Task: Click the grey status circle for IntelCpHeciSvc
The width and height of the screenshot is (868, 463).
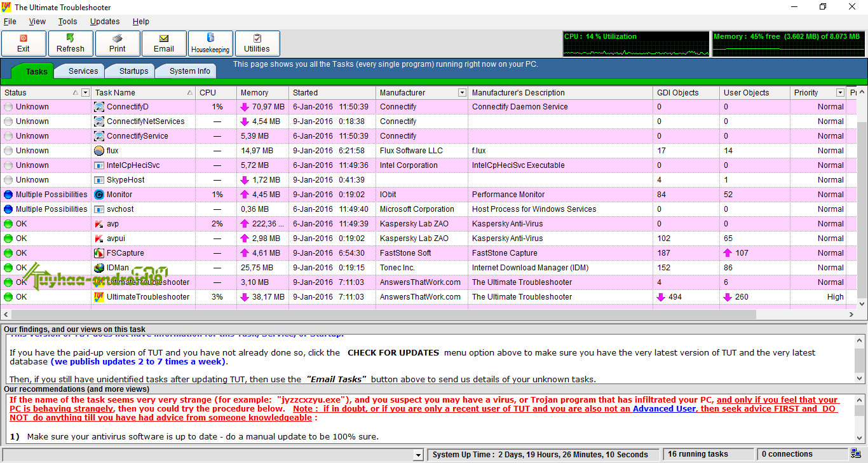Action: 8,165
